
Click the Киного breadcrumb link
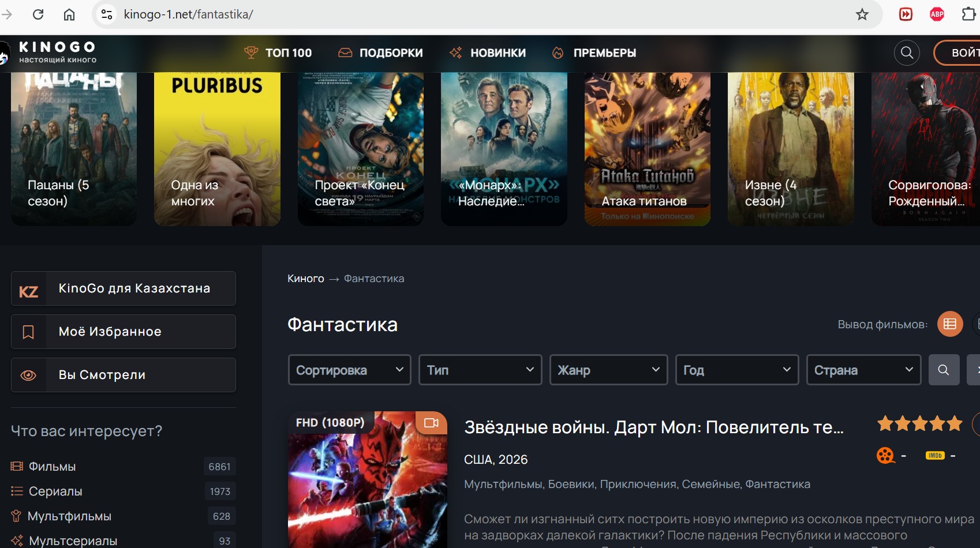(305, 279)
